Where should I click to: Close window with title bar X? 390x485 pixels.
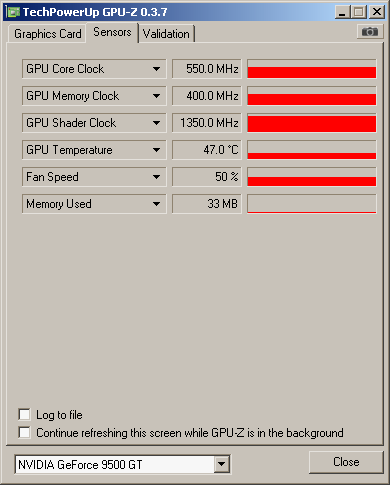377,12
